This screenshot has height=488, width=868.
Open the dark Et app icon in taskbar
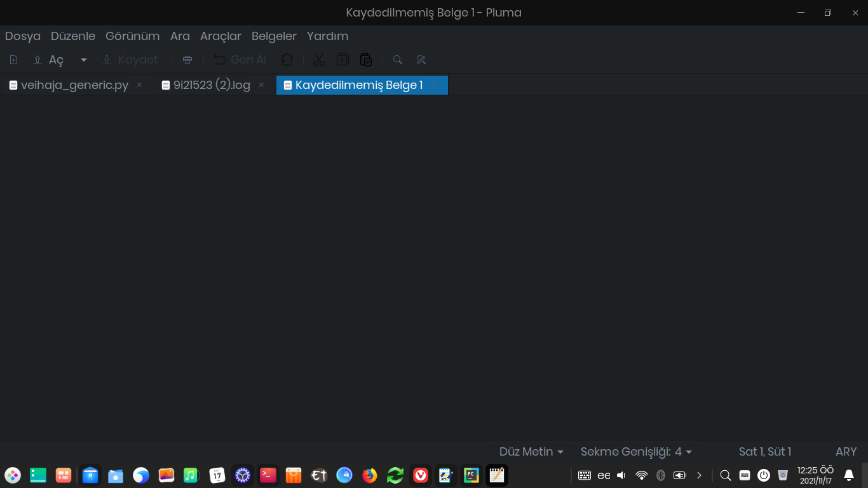319,475
